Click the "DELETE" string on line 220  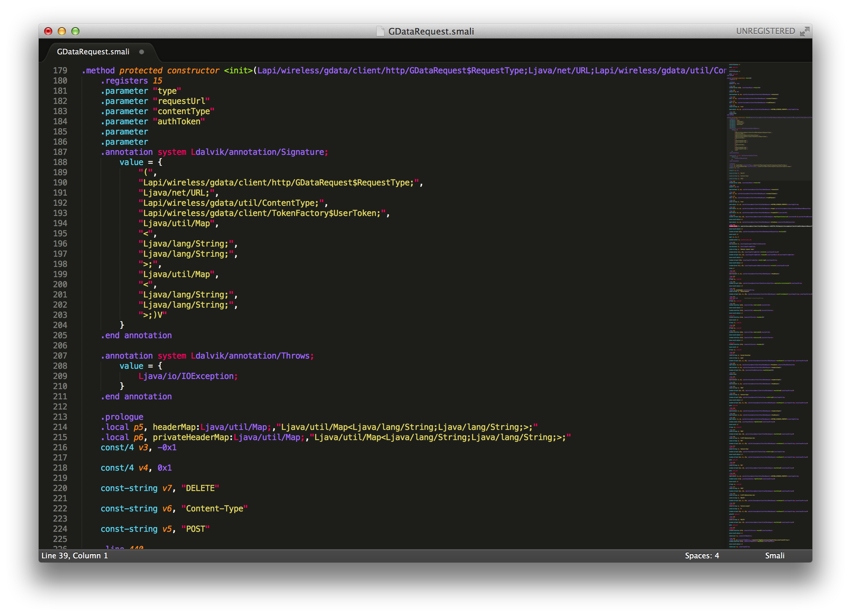200,488
